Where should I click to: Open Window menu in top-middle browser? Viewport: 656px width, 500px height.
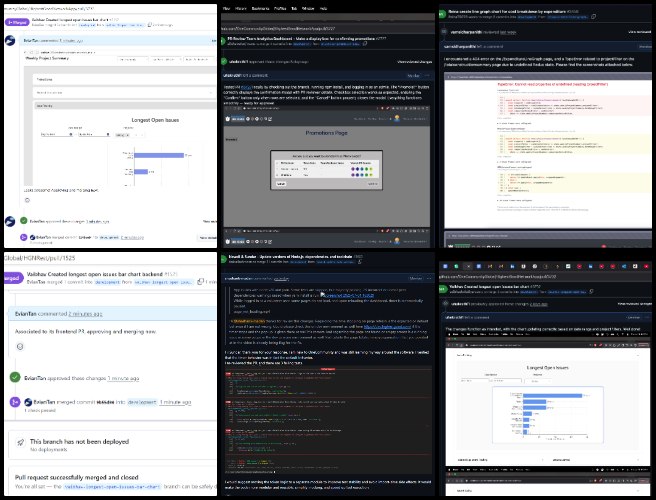308,8
